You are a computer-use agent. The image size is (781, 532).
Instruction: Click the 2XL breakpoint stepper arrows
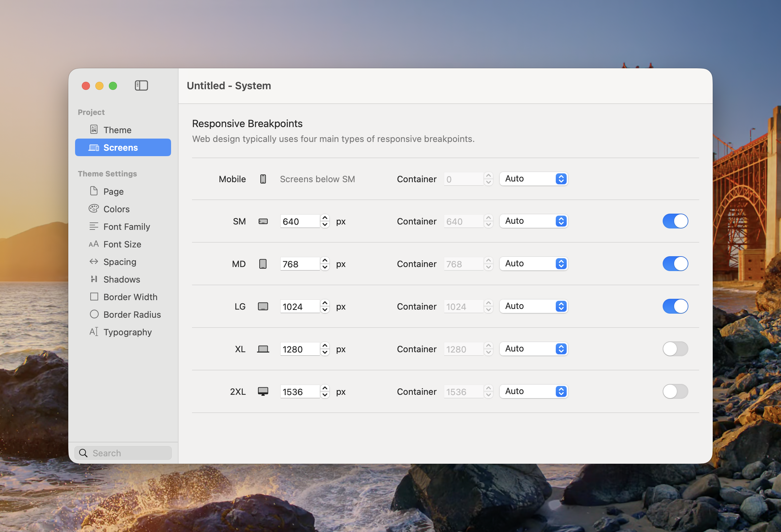325,392
